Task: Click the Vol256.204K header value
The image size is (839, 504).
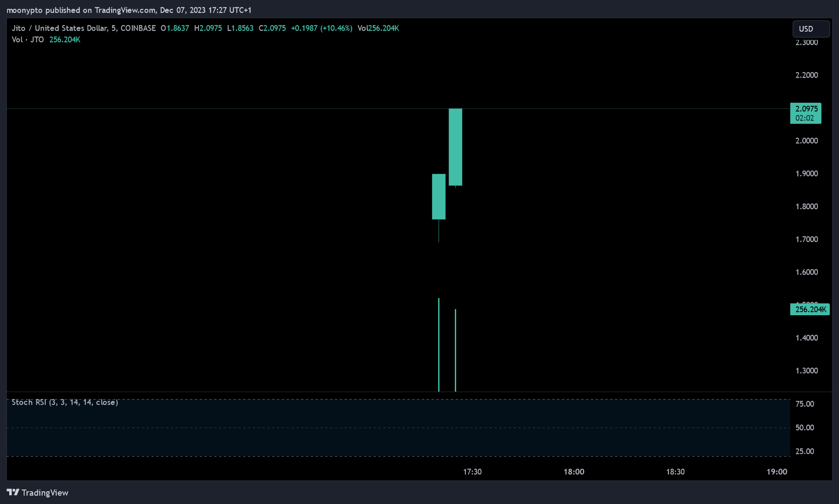Action: click(378, 28)
